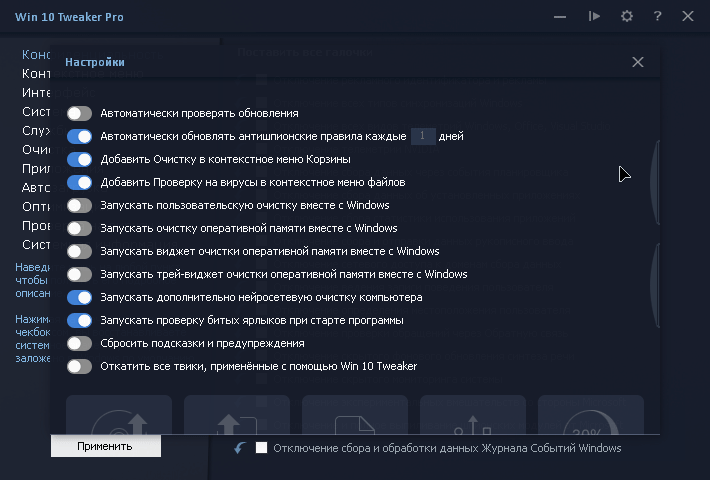Click the Применить button
Viewport: 710px width, 480px height.
[105, 446]
